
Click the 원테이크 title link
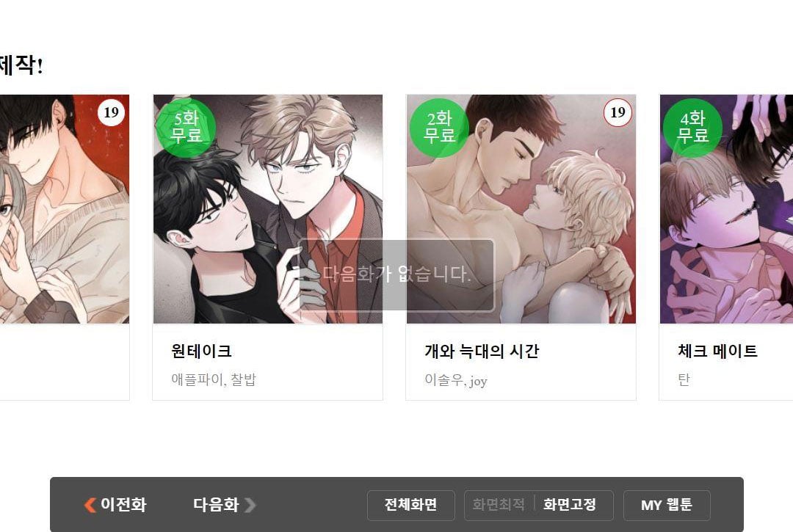pyautogui.click(x=201, y=351)
